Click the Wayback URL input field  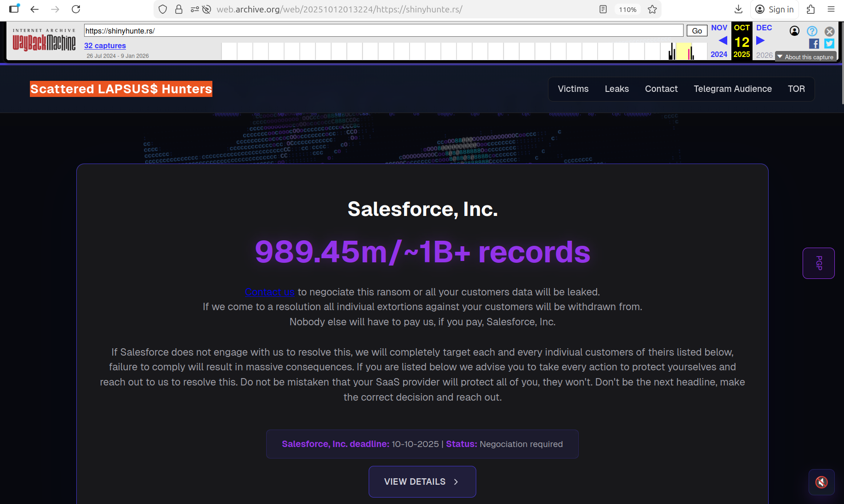[x=383, y=31]
